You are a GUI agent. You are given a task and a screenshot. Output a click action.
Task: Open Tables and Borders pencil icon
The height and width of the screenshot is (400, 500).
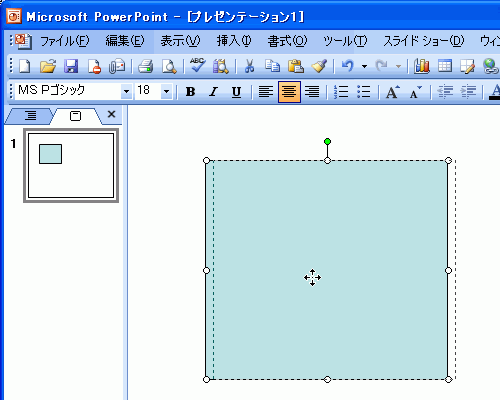tap(468, 66)
